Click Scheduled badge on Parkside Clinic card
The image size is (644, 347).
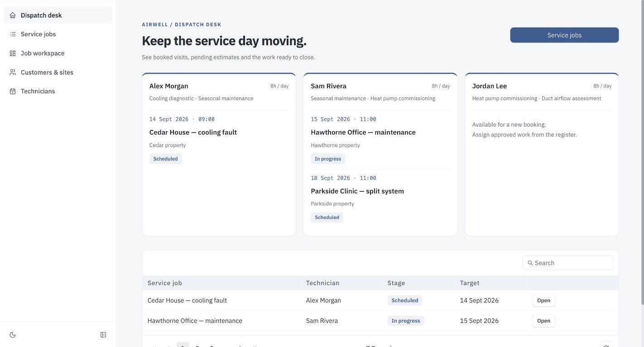click(x=327, y=218)
